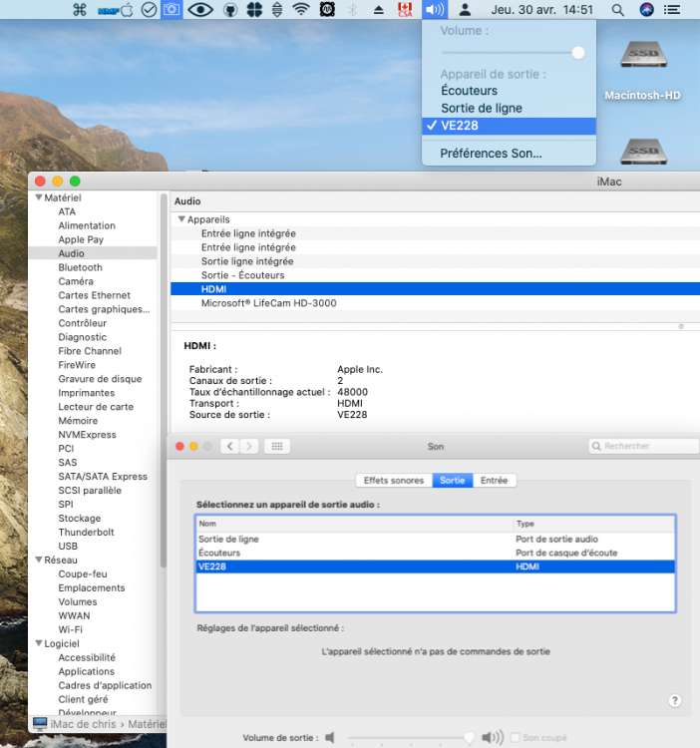
Task: Select Applications under Logiciel
Action: click(87, 671)
